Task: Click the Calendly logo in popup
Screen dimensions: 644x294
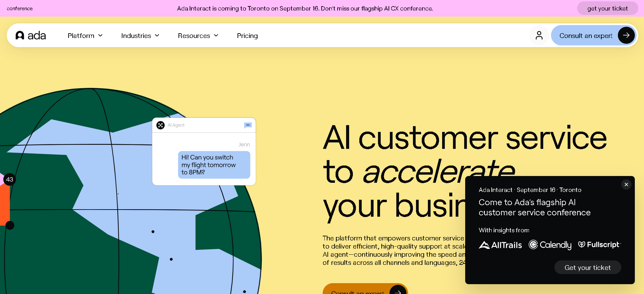Action: coord(550,245)
